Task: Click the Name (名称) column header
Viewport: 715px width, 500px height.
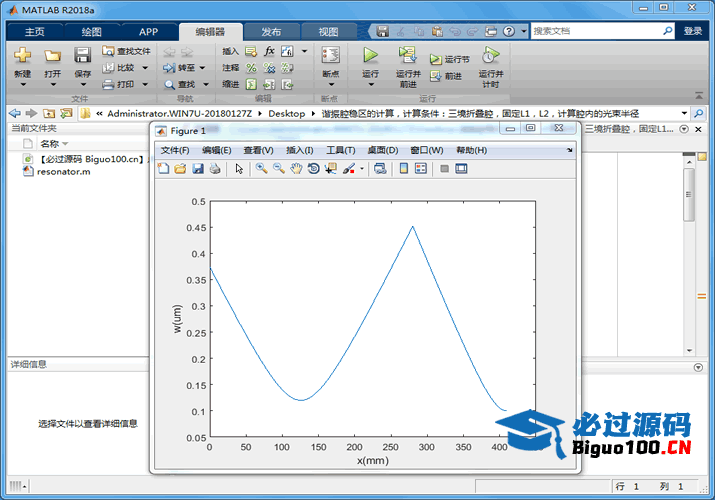Action: coord(50,144)
